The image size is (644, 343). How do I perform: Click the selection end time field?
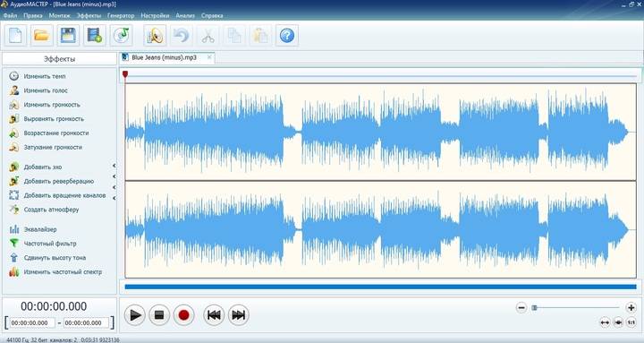[x=86, y=323]
